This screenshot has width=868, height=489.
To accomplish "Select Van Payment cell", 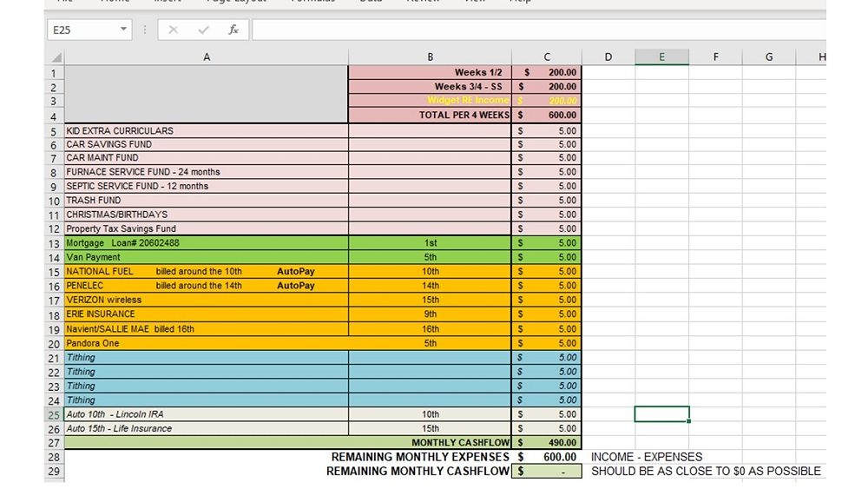I will [207, 257].
